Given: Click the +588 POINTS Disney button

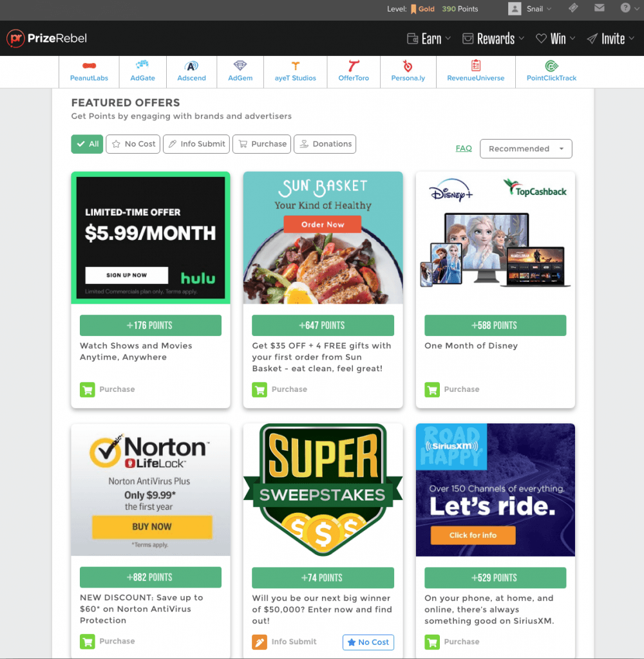Looking at the screenshot, I should tap(495, 325).
